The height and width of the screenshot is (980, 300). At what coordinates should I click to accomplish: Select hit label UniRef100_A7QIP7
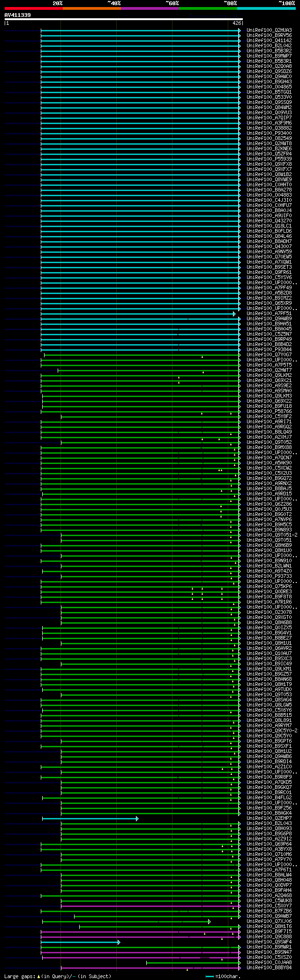269,118
